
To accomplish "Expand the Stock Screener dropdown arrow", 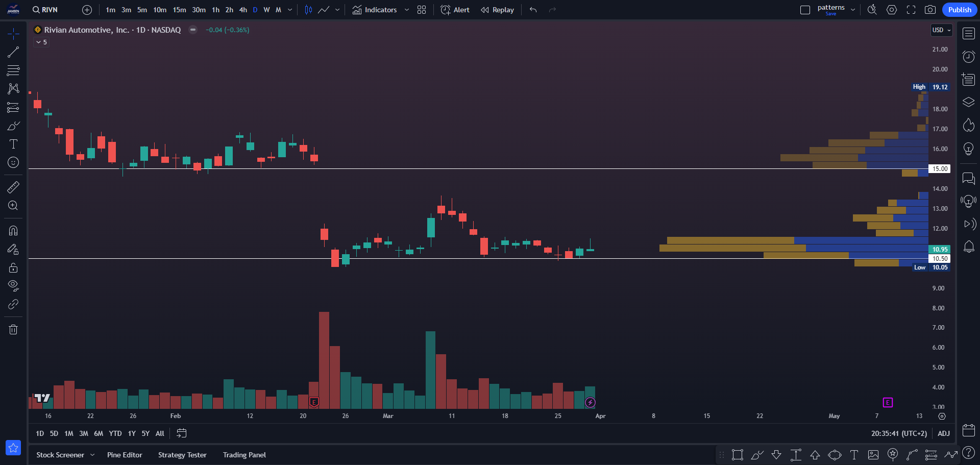I will [92, 455].
